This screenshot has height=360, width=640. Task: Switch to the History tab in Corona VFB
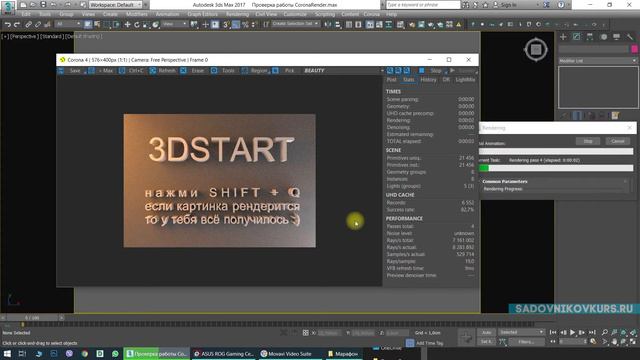428,80
